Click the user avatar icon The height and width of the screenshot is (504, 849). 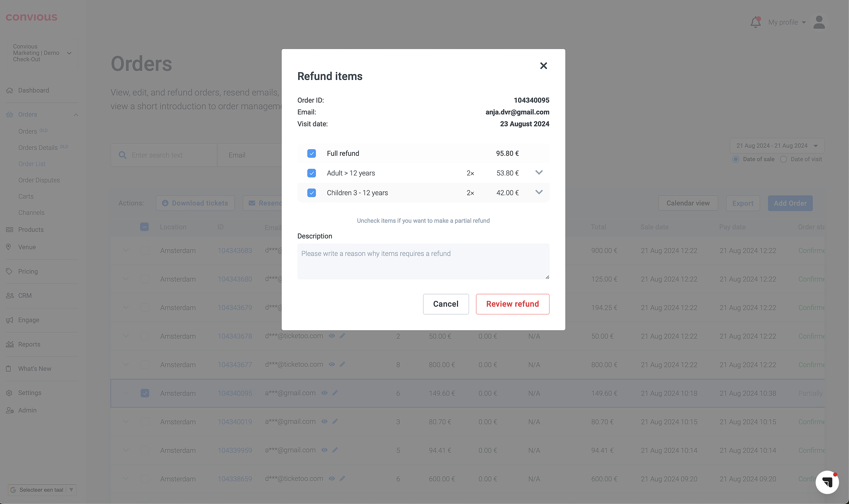pos(819,23)
